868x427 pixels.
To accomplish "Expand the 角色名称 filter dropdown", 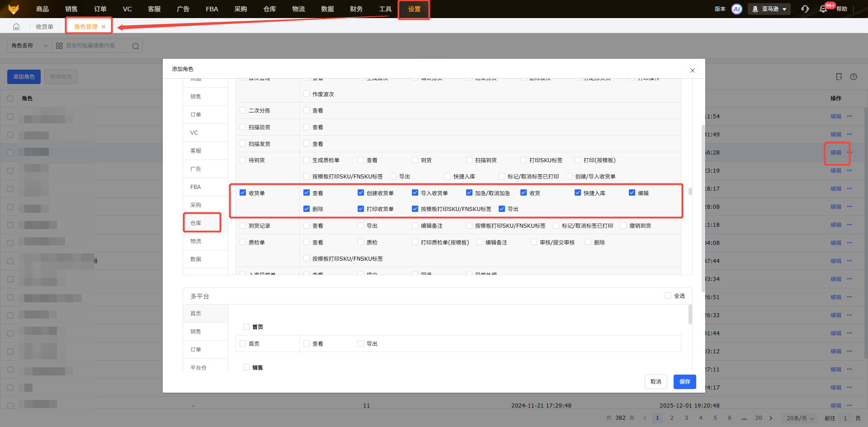I will pos(29,46).
